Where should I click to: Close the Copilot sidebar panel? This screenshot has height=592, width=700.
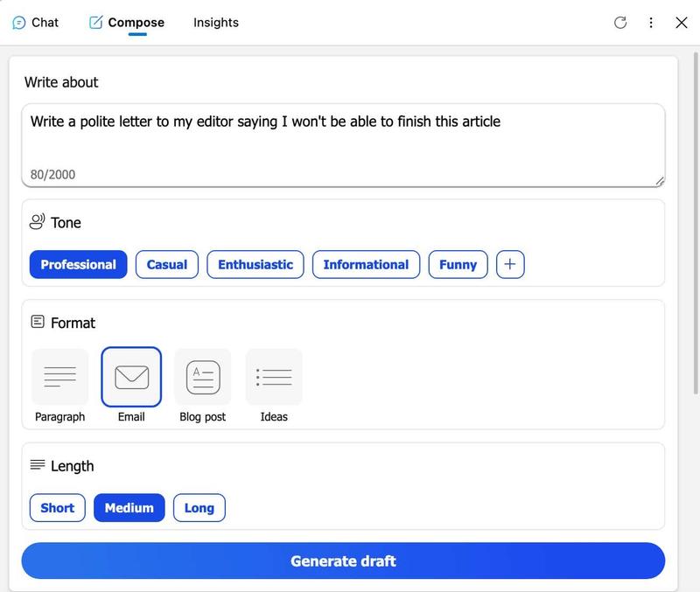(x=682, y=23)
